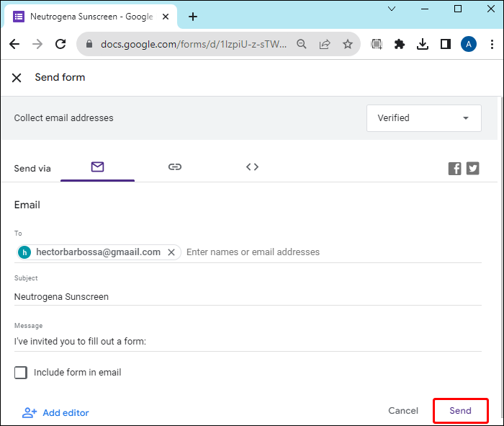
Task: Remove hectorbarbossa@gmaail.com recipient chip
Action: point(171,252)
